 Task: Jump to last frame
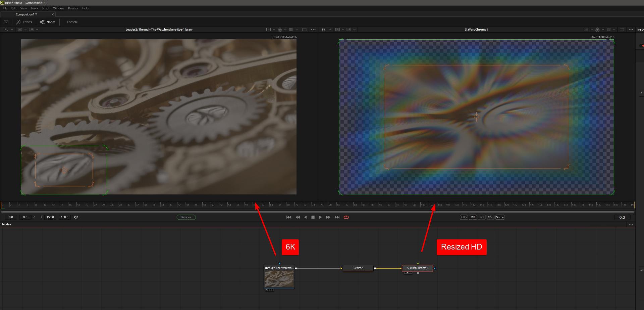(x=337, y=217)
